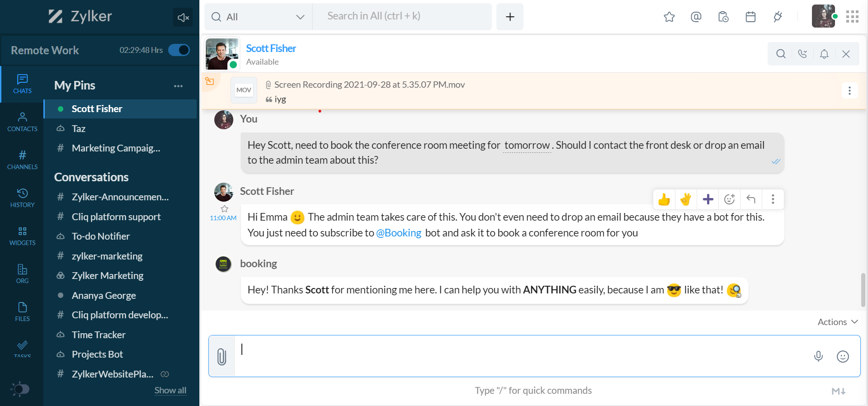Click the plus button beside search
The image size is (868, 406).
[510, 17]
